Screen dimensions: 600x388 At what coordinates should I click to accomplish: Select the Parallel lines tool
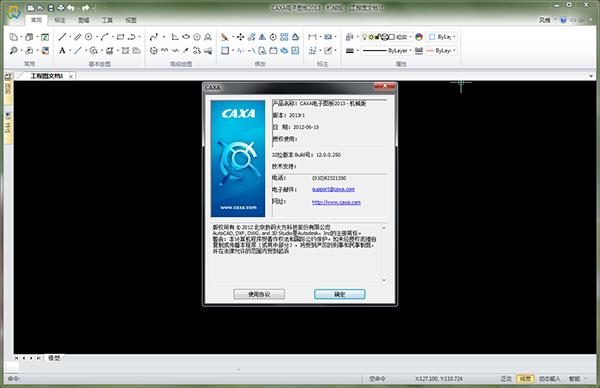pyautogui.click(x=78, y=37)
